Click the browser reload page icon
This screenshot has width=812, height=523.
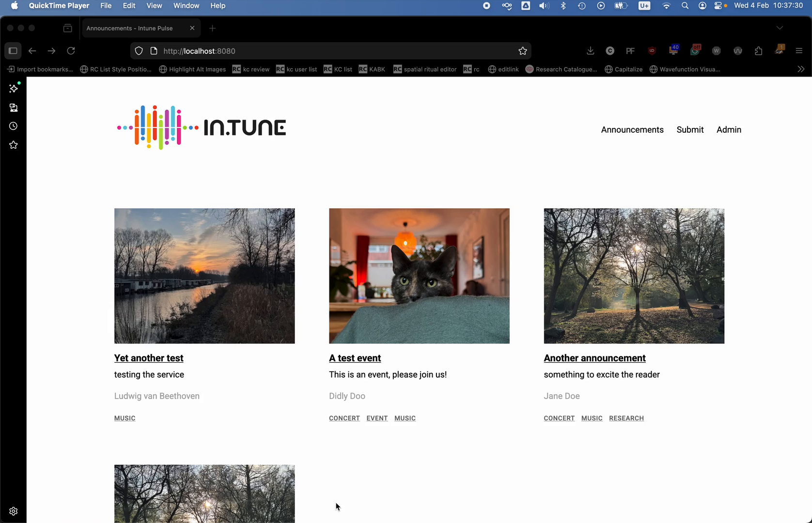pos(71,51)
